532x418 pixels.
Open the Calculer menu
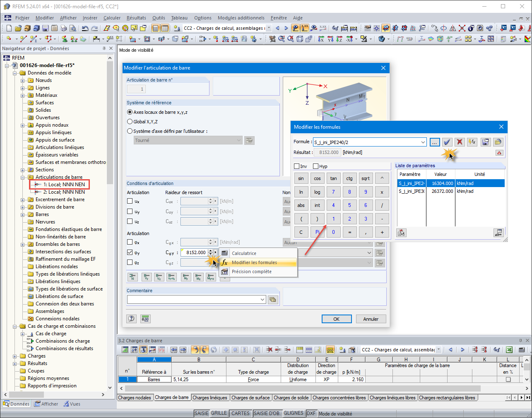pyautogui.click(x=112, y=18)
